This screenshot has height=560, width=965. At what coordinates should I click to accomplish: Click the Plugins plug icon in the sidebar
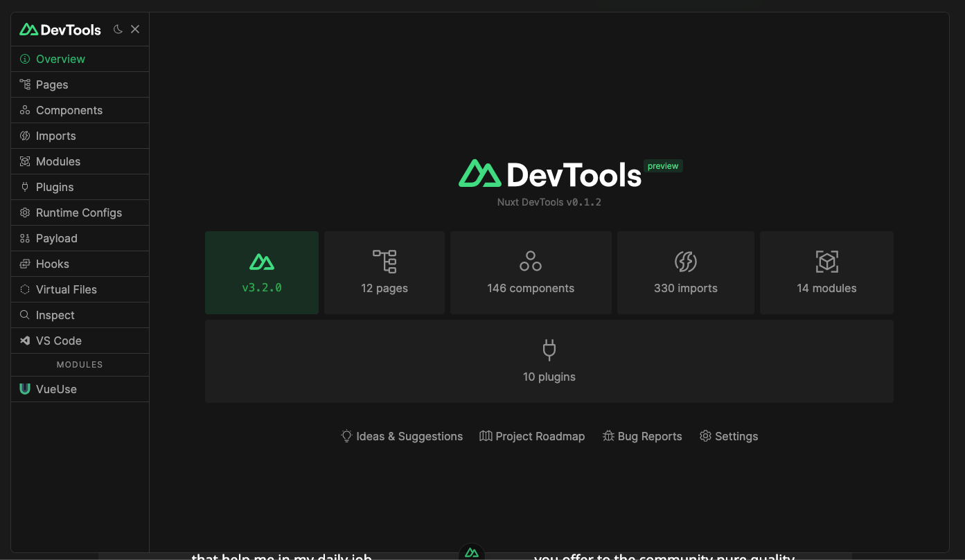click(25, 187)
